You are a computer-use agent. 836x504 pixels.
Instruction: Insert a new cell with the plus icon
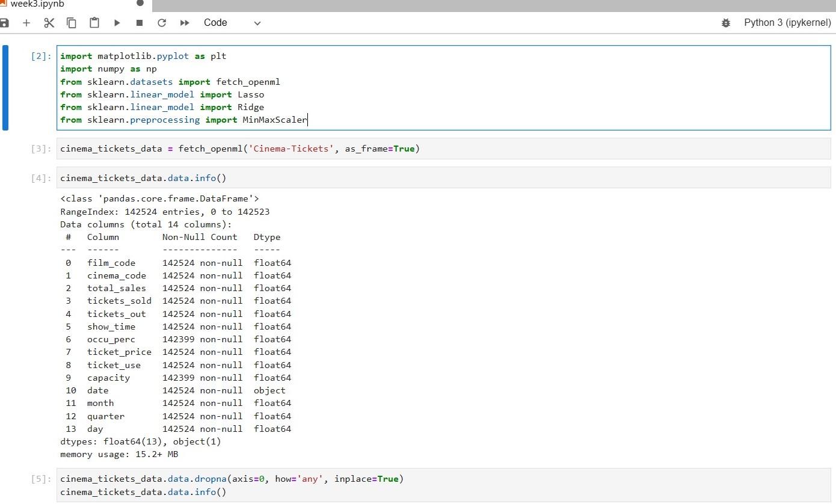pyautogui.click(x=26, y=23)
